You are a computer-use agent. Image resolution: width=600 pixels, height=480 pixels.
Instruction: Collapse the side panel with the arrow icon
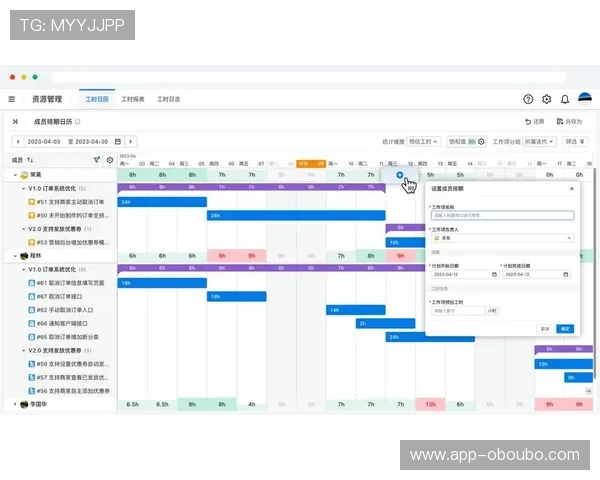(x=15, y=122)
